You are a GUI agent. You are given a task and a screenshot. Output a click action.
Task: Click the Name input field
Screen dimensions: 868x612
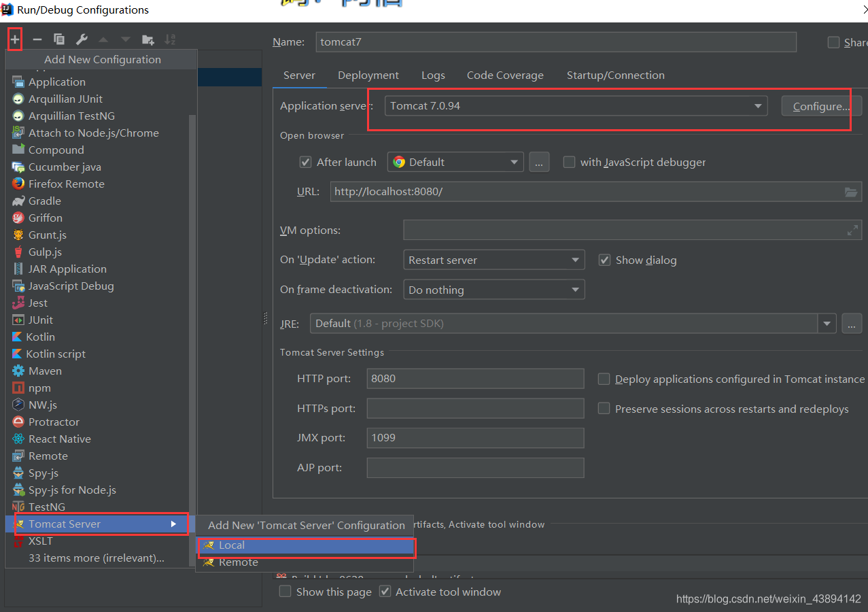pyautogui.click(x=556, y=41)
